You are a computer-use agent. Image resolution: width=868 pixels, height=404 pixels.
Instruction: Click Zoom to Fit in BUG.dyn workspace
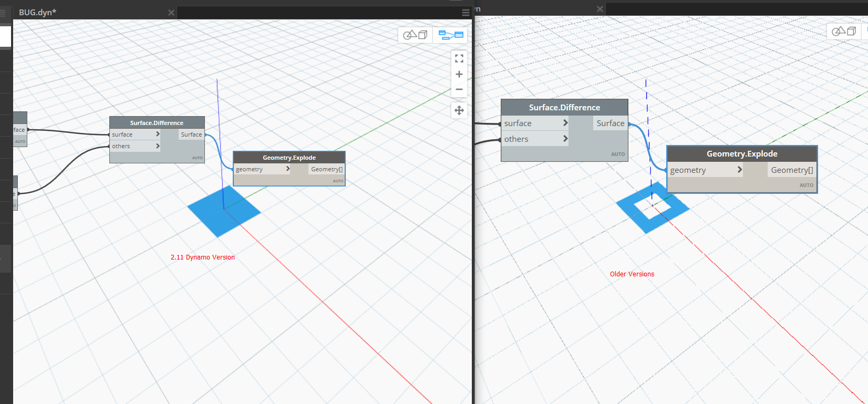(459, 58)
